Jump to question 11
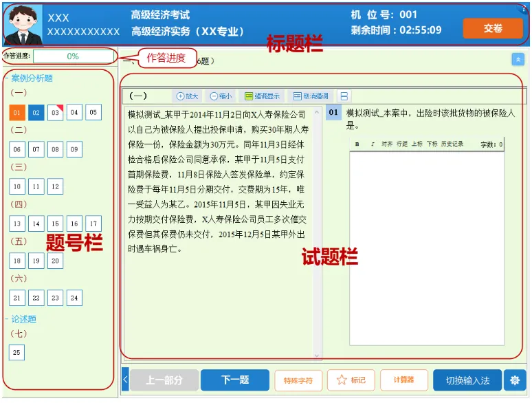Screen dimensions: 532x403 pos(36,187)
